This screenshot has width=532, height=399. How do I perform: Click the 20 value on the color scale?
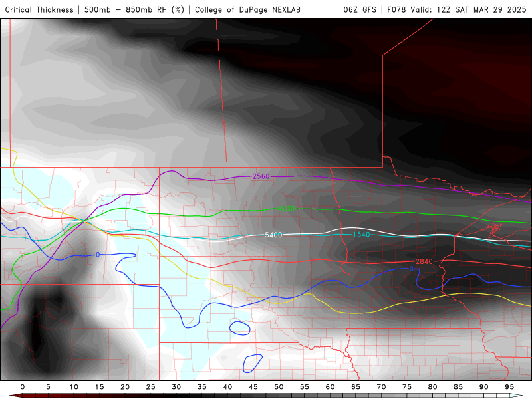tap(125, 387)
